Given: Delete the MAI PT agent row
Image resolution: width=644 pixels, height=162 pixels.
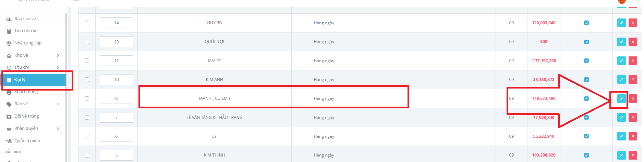Looking at the screenshot, I should [633, 61].
